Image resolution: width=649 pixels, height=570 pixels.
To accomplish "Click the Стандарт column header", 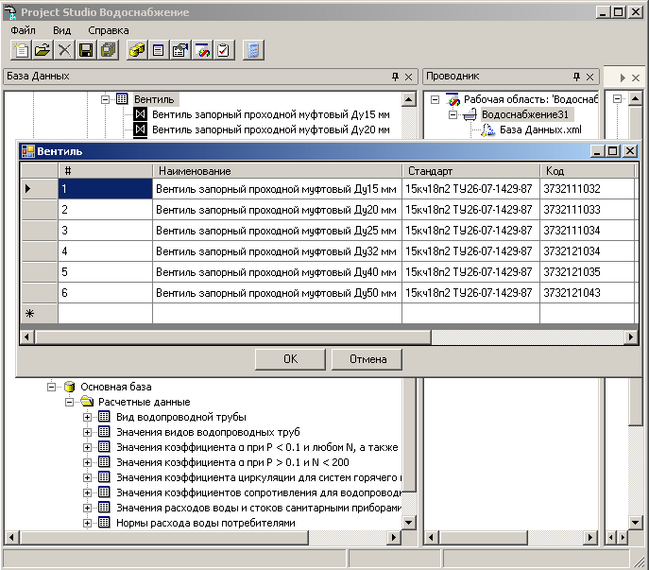I will (471, 171).
